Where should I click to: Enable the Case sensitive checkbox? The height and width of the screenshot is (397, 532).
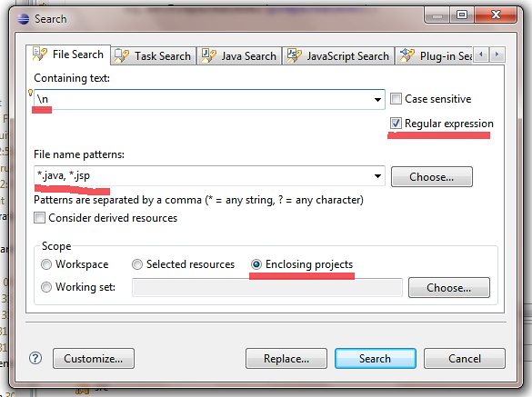pos(396,99)
